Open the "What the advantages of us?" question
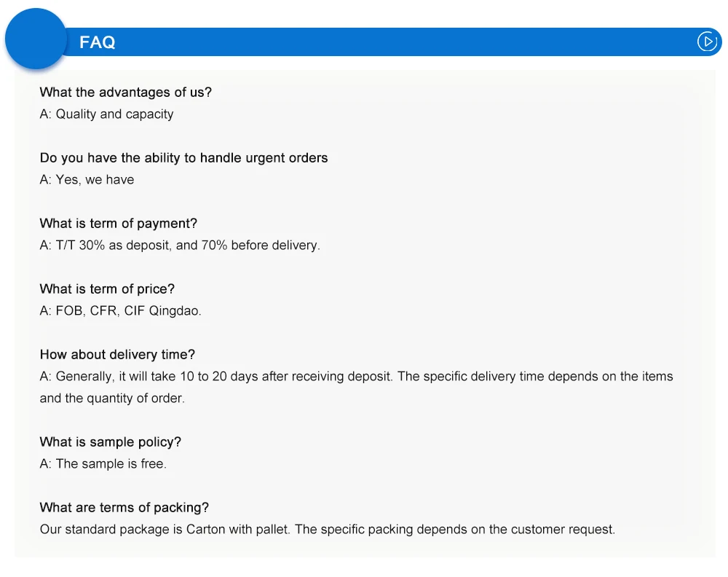Screen dimensions: 728x577 pos(125,93)
